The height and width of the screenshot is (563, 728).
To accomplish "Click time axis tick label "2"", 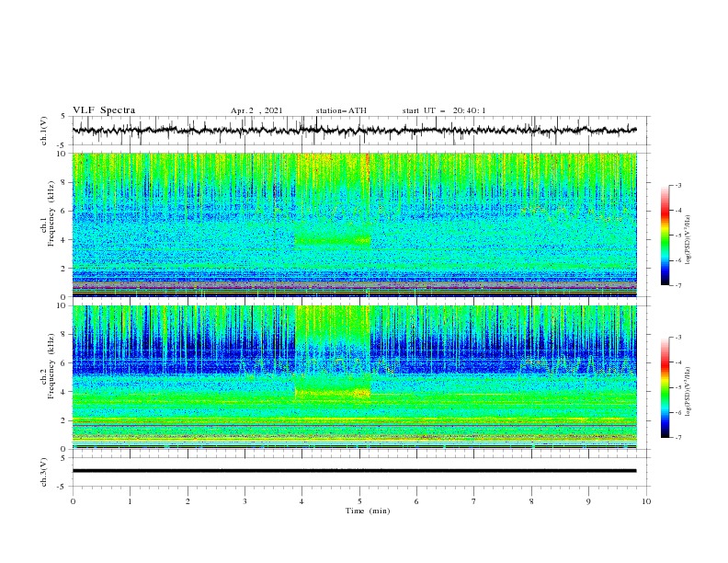I will click(x=188, y=501).
